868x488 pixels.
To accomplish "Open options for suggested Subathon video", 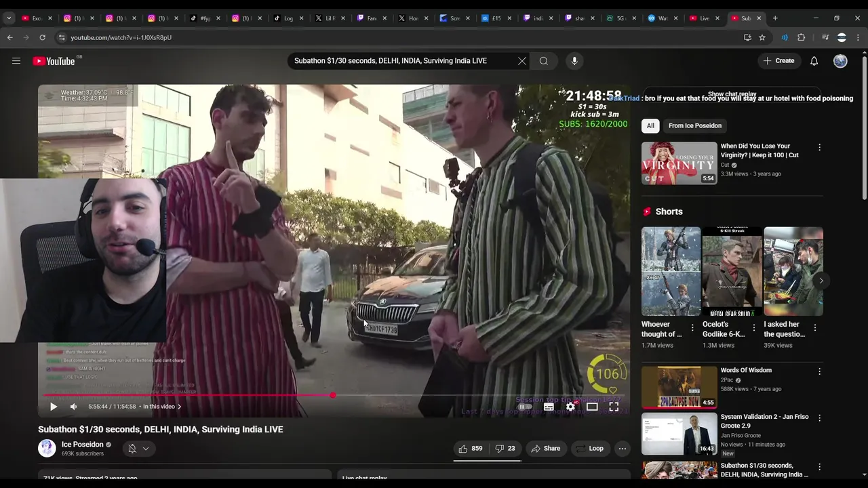I will pyautogui.click(x=819, y=467).
